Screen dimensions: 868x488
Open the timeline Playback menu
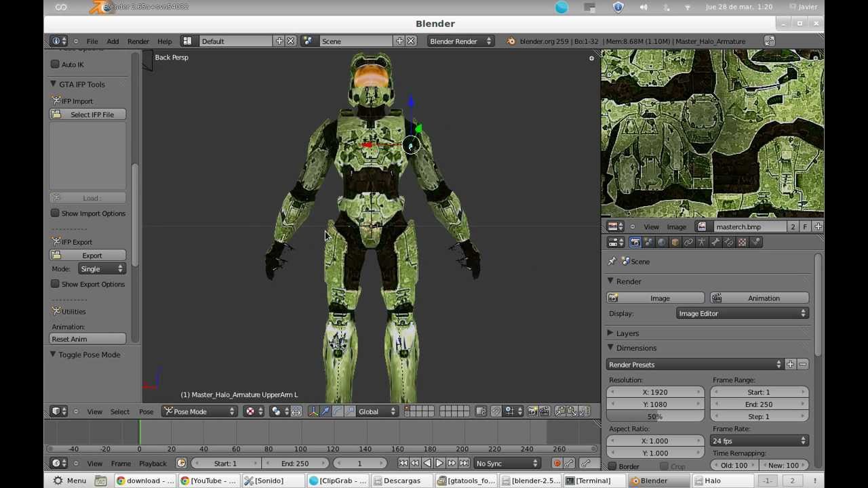pyautogui.click(x=153, y=464)
